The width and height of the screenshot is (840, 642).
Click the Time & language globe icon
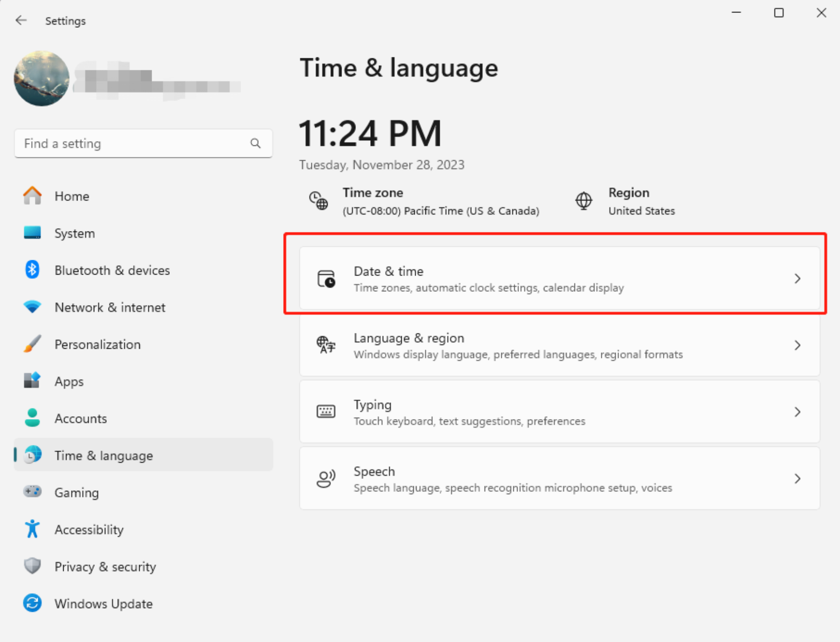pos(33,455)
